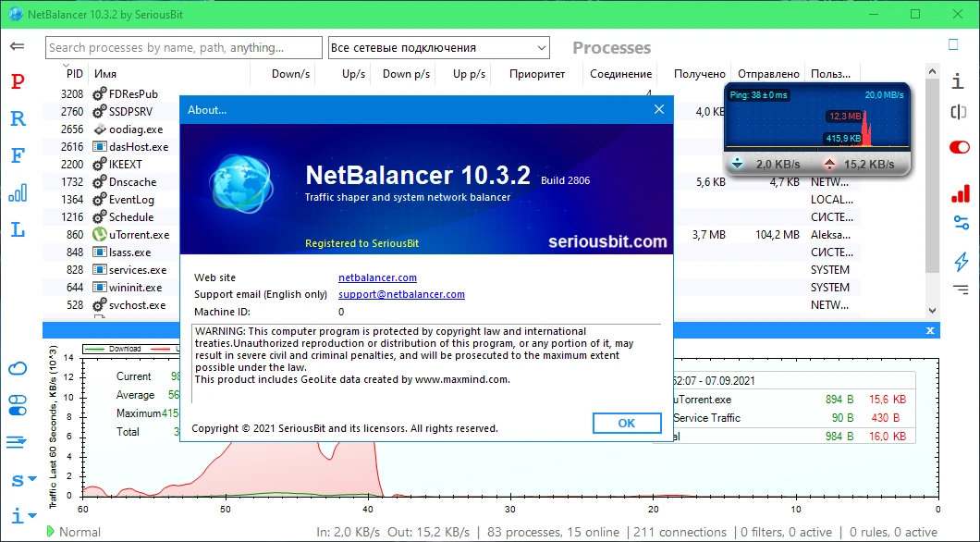This screenshot has height=542, width=980.
Task: Select the FDResPub process row
Action: tap(451, 94)
